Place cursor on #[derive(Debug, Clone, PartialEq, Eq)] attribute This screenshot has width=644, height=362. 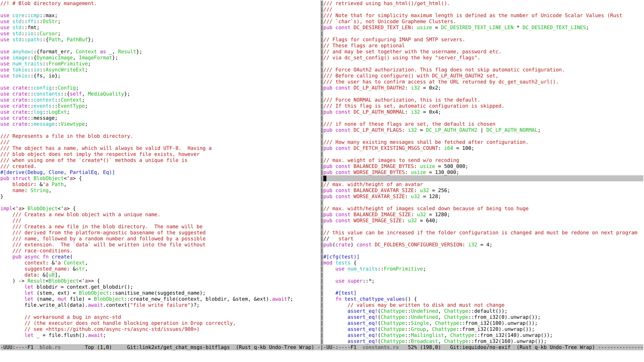pyautogui.click(x=57, y=172)
